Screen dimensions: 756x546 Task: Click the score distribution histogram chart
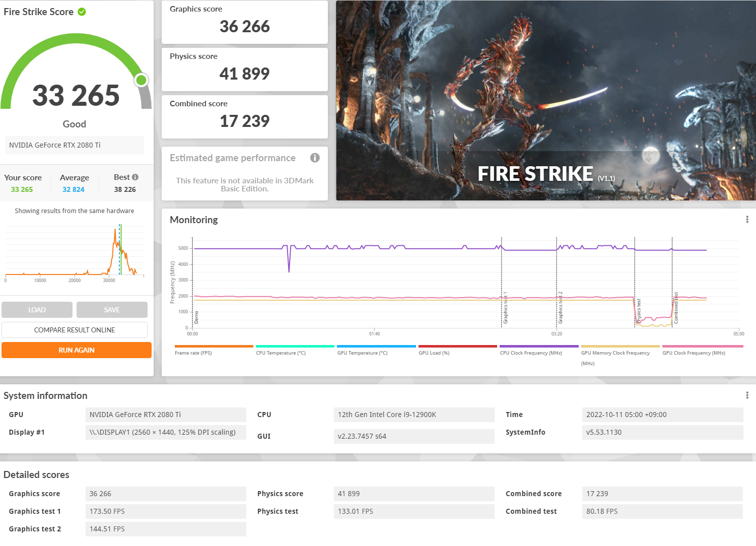pos(75,253)
